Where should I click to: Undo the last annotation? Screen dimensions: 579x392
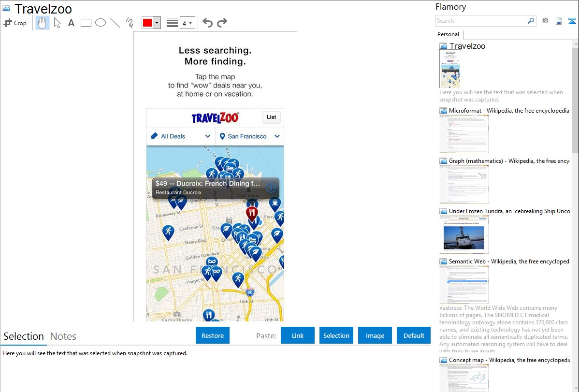207,23
